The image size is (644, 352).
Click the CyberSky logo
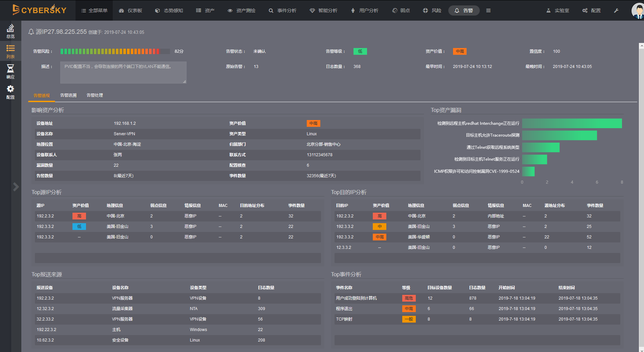[39, 10]
